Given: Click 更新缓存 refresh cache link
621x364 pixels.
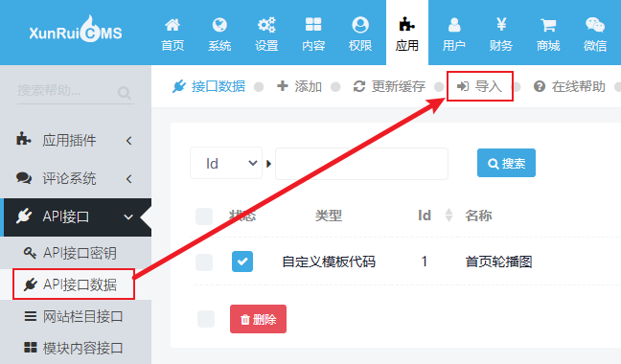Looking at the screenshot, I should 389,86.
